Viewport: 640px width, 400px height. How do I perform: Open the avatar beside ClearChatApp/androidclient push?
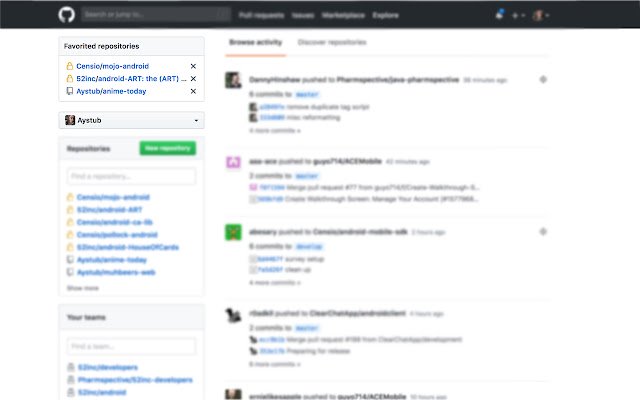pos(233,315)
